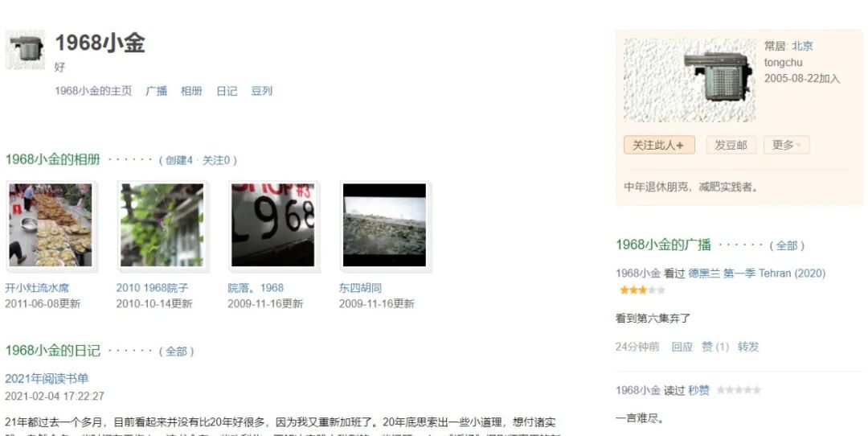Open 2010 1968院子 album thumbnail
Viewport: 868px width, 436px height.
[x=162, y=225]
